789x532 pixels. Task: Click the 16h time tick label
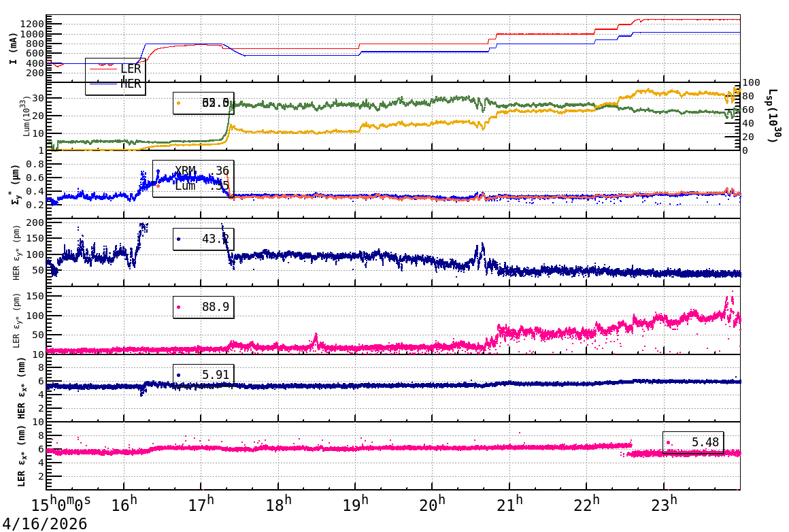124,504
